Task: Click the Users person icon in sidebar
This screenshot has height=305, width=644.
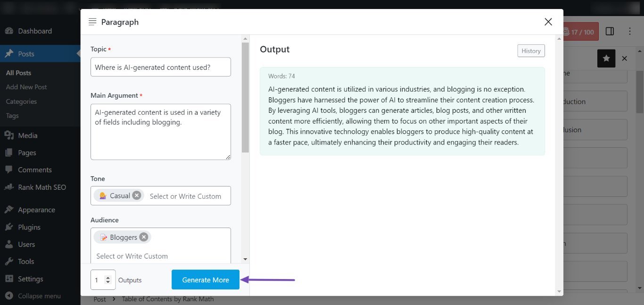Action: click(9, 245)
